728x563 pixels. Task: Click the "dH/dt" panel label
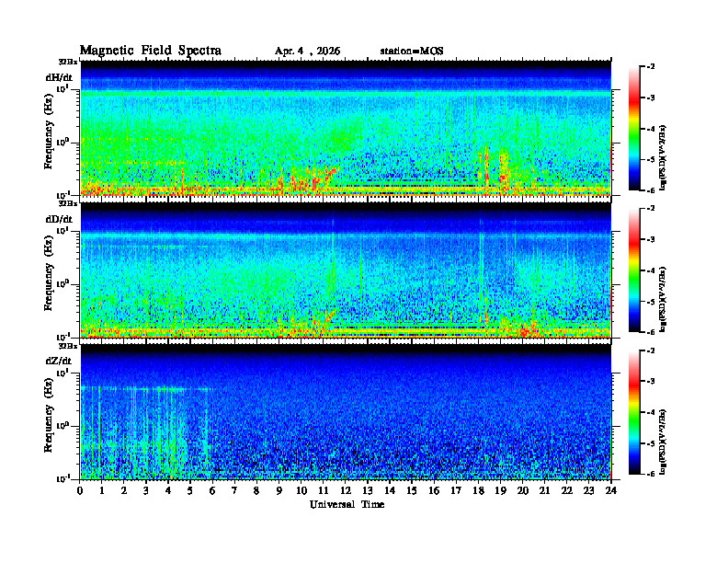pos(59,77)
